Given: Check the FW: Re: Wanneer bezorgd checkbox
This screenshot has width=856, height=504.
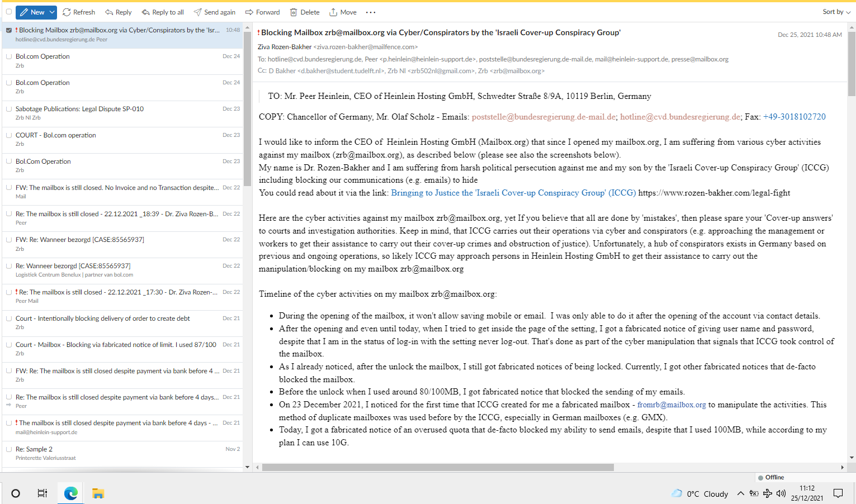Looking at the screenshot, I should (x=9, y=240).
